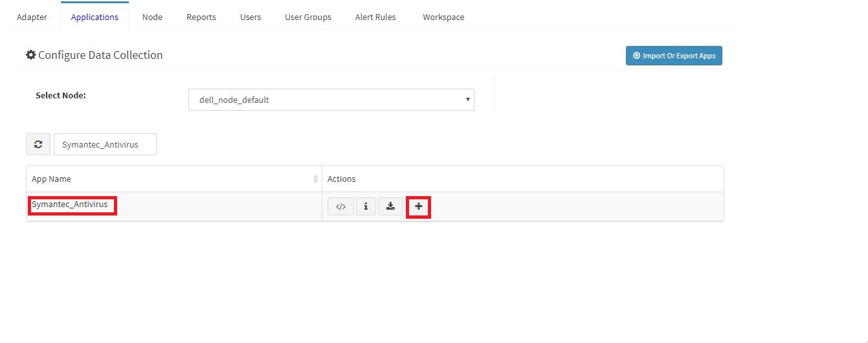Focus the app search field
868x343 pixels.
[x=105, y=145]
